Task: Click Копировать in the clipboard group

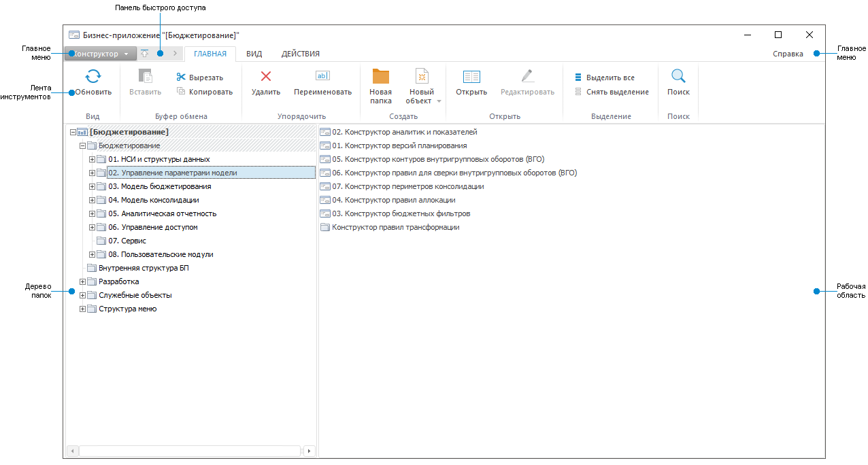Action: [204, 92]
